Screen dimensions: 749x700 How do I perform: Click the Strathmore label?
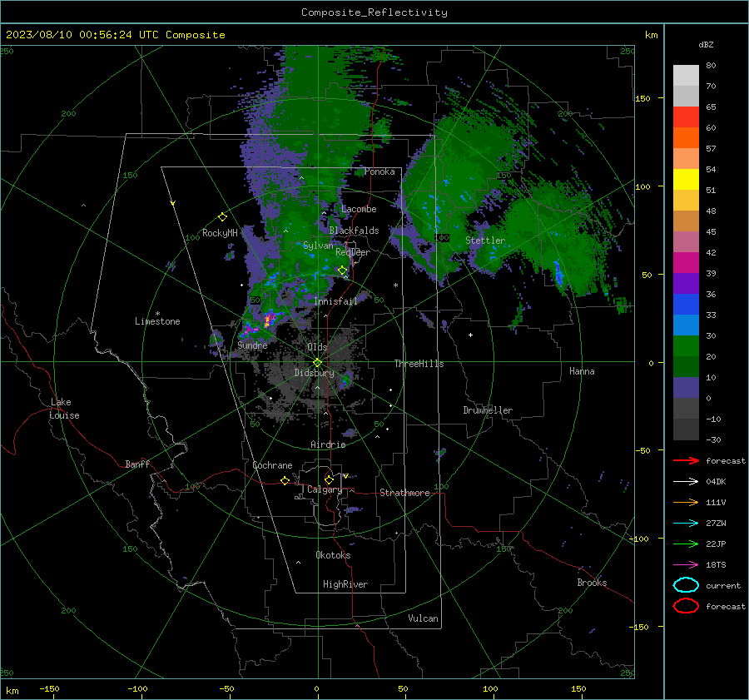(404, 493)
